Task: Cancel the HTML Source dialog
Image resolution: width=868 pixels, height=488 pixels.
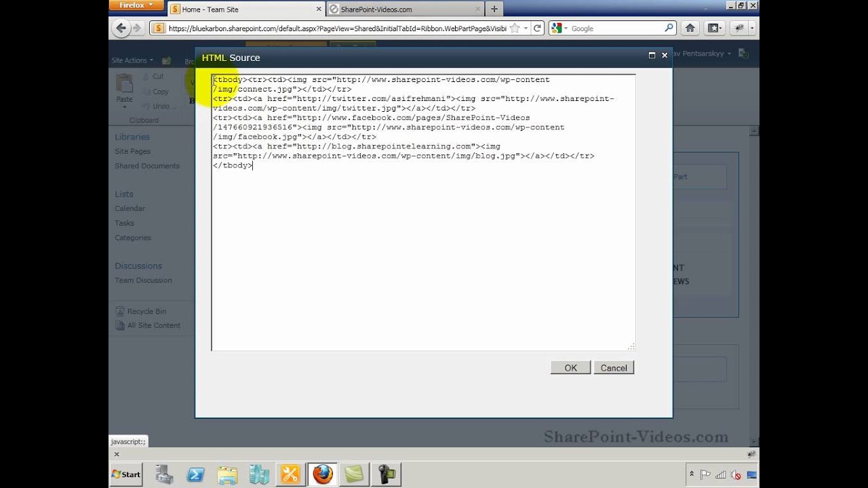Action: tap(614, 367)
